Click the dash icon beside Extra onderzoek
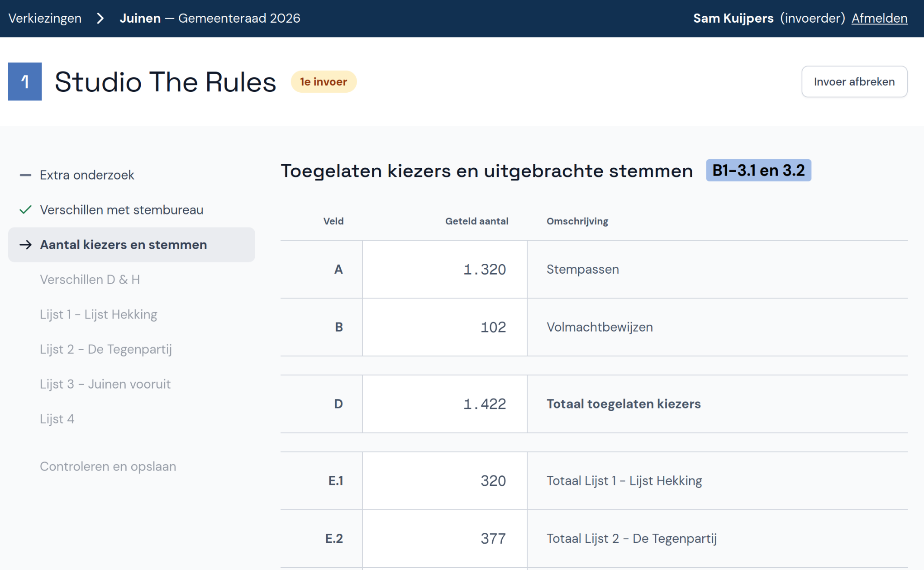The height and width of the screenshot is (570, 924). [x=26, y=175]
